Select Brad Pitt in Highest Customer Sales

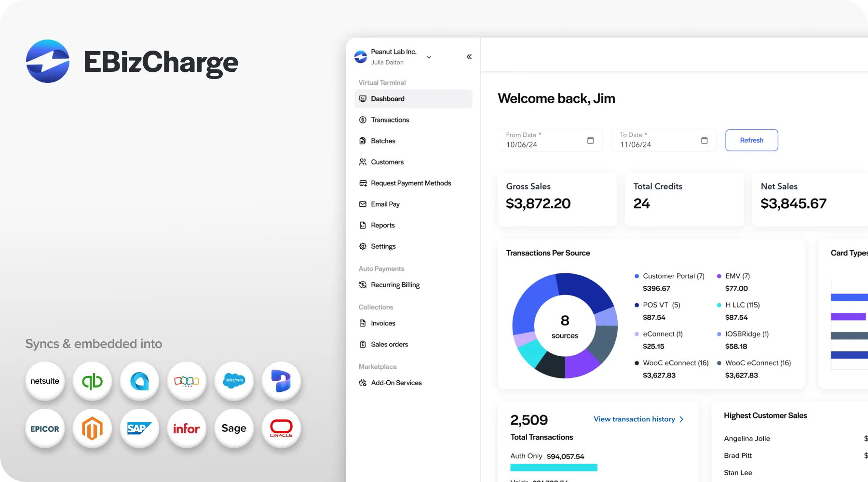(x=738, y=455)
